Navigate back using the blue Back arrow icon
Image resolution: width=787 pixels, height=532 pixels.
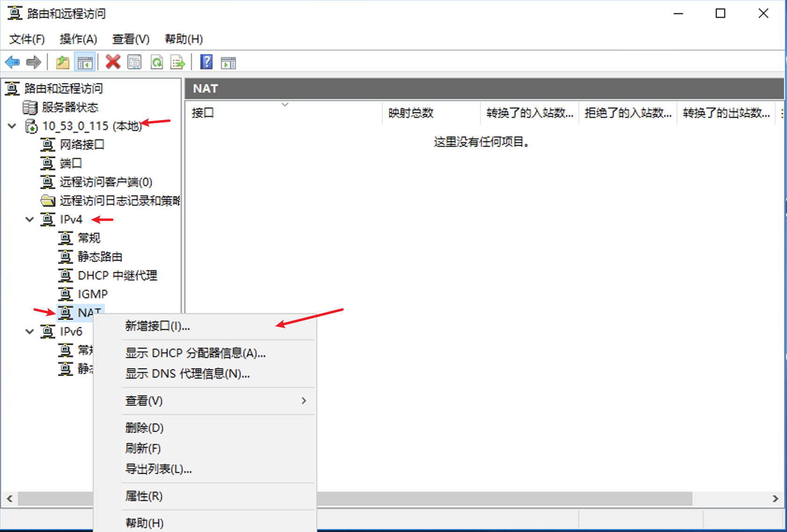tap(12, 62)
